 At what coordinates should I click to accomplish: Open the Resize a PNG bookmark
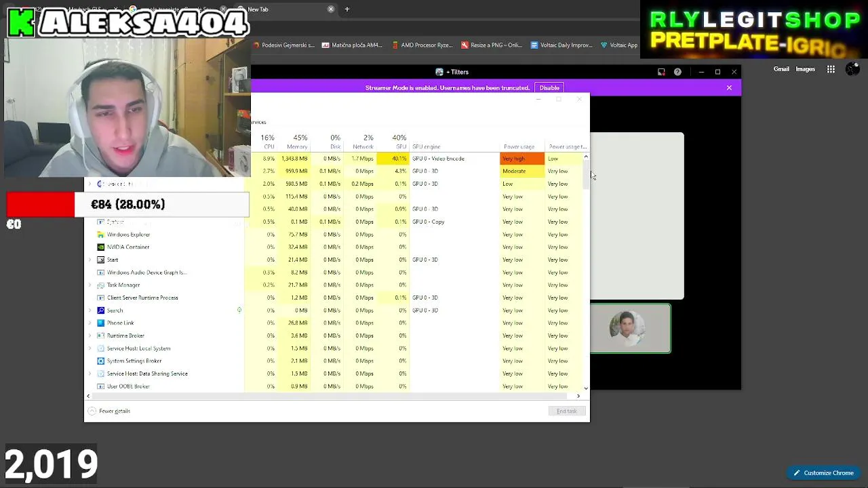(492, 45)
